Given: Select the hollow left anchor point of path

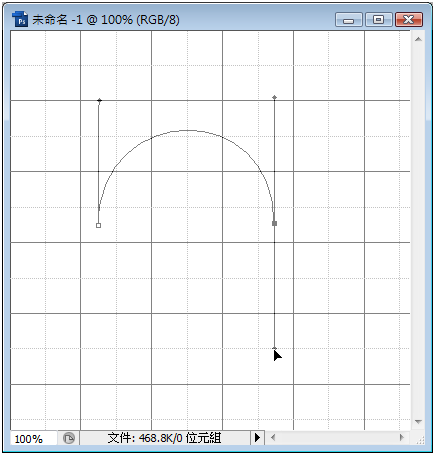Looking at the screenshot, I should coord(98,226).
